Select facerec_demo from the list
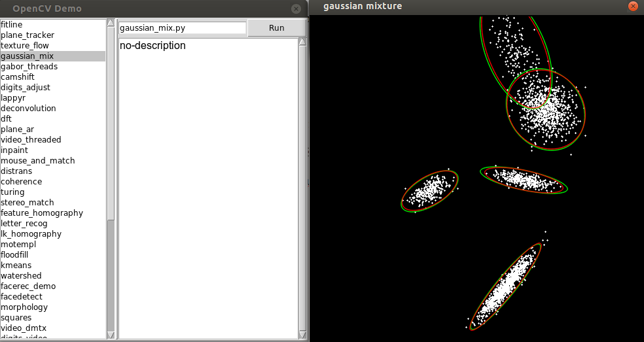644x342 pixels. [28, 286]
